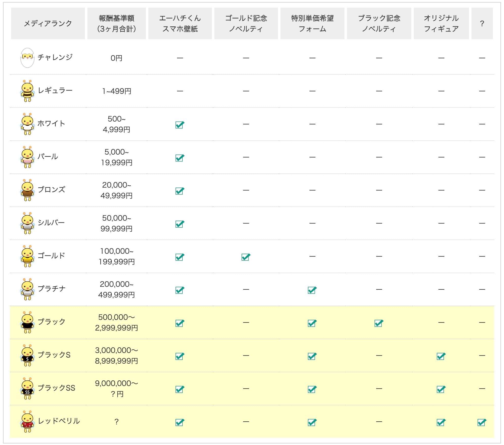This screenshot has width=504, height=445.
Task: Click the Black S rank bee icon
Action: tap(27, 355)
